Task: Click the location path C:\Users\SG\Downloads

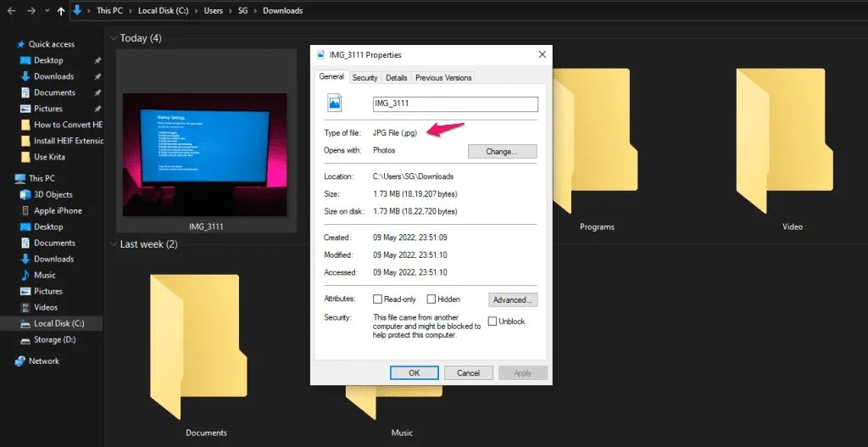Action: (x=413, y=176)
